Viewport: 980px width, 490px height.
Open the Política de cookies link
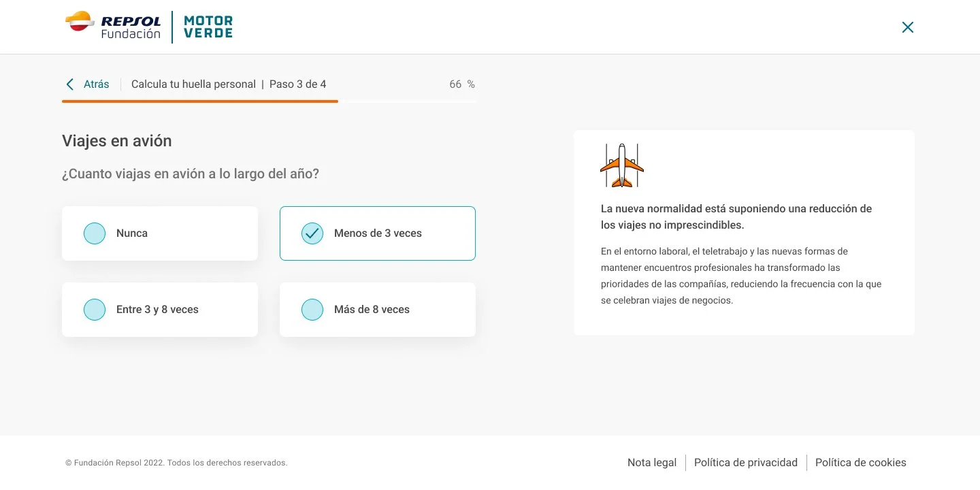click(861, 463)
